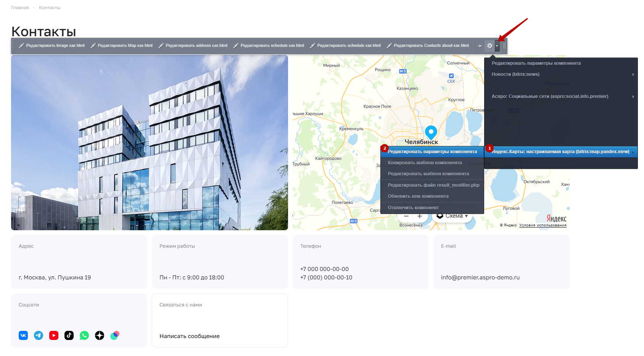Click the Соцсети card label
Screen dimensions: 644x356
(29, 305)
